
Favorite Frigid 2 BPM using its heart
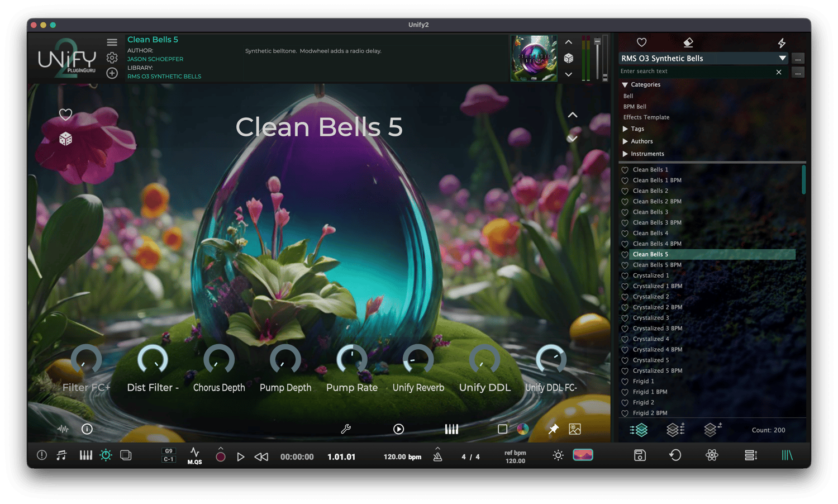(625, 414)
